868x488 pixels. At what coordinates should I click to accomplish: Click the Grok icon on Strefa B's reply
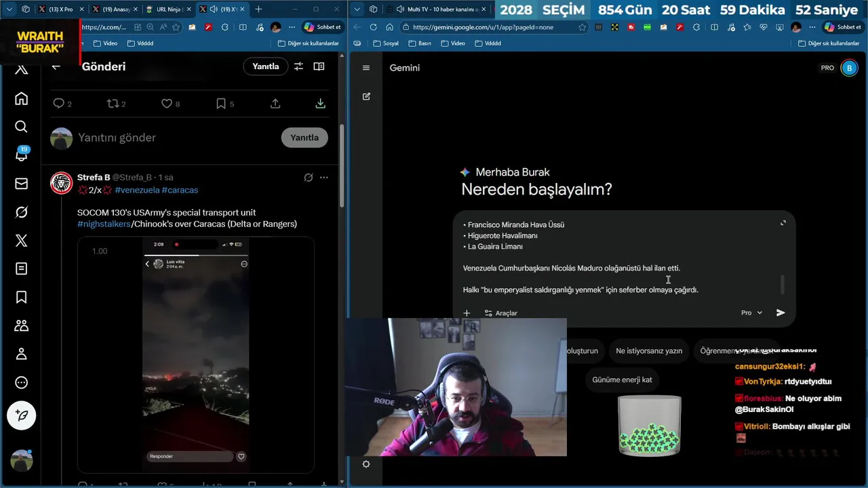click(x=309, y=178)
